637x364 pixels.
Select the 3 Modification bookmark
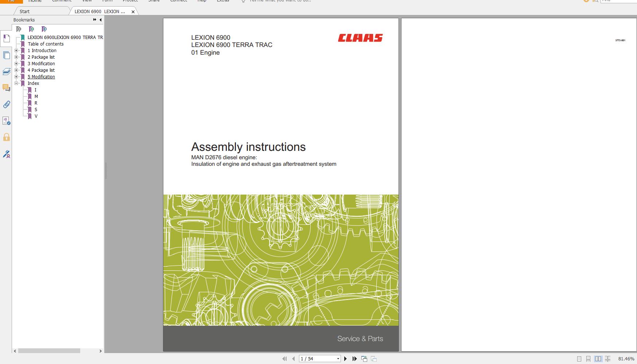coord(41,64)
